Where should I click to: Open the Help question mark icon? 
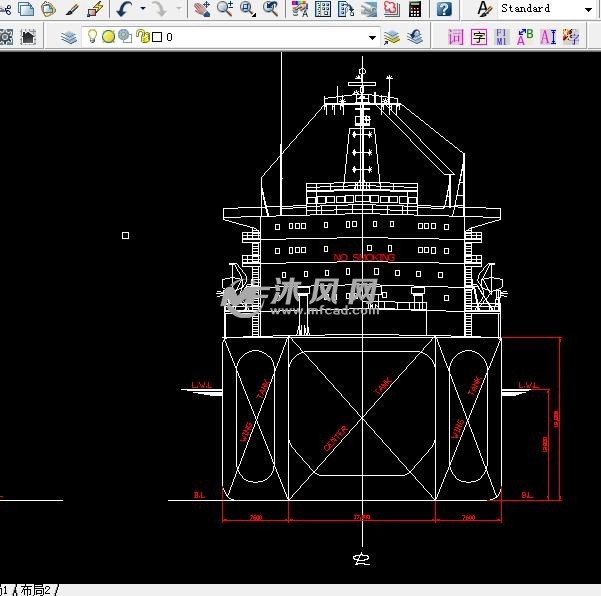point(444,9)
